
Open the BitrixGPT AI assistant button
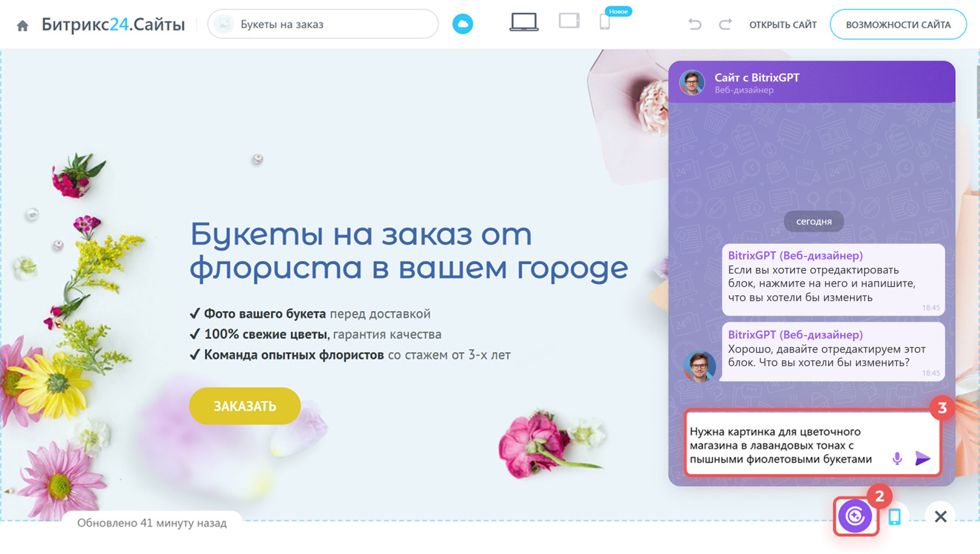click(x=855, y=516)
